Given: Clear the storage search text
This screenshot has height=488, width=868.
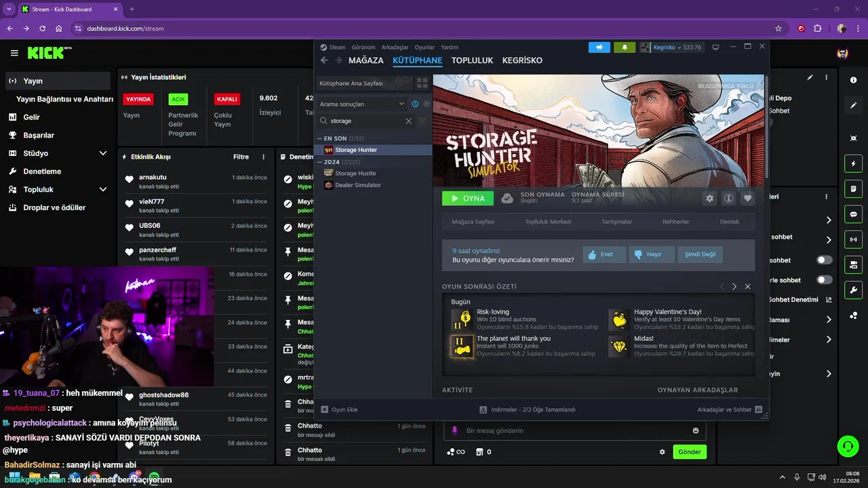Looking at the screenshot, I should tap(408, 121).
